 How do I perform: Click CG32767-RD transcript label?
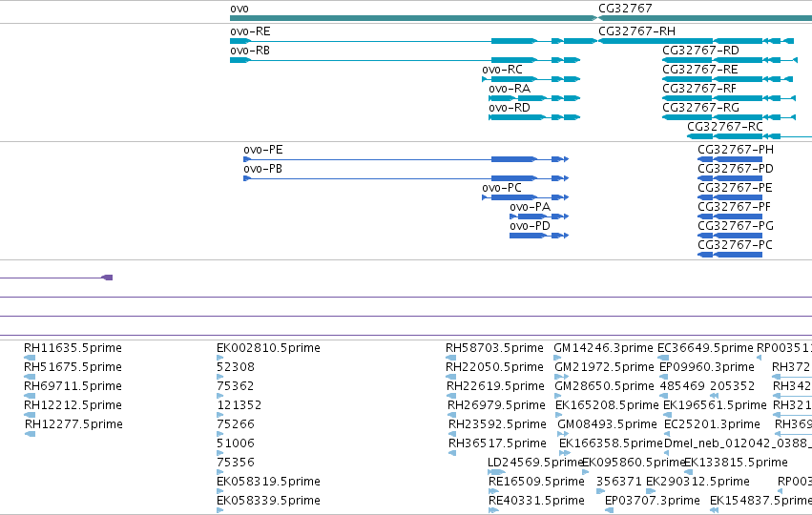pos(700,51)
